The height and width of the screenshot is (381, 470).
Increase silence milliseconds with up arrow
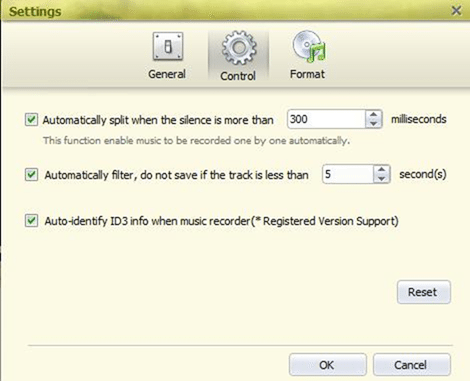(x=373, y=115)
